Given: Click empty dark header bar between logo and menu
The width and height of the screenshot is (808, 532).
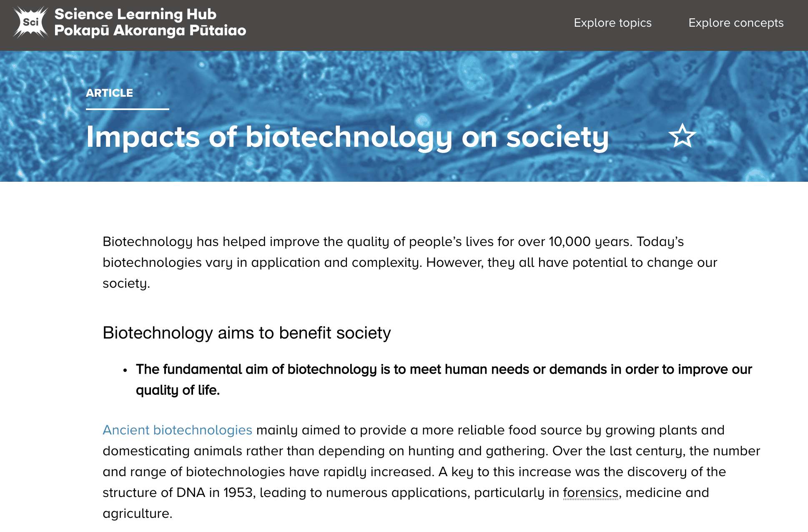Looking at the screenshot, I should [x=409, y=25].
